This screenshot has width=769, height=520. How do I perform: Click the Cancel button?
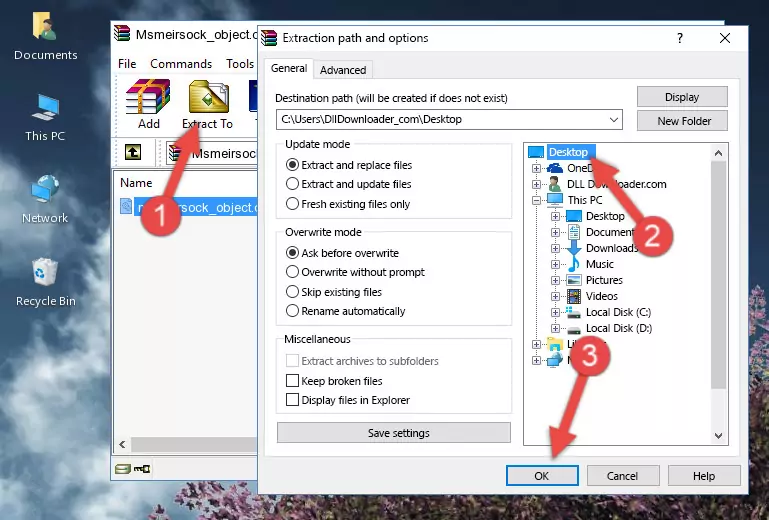623,476
